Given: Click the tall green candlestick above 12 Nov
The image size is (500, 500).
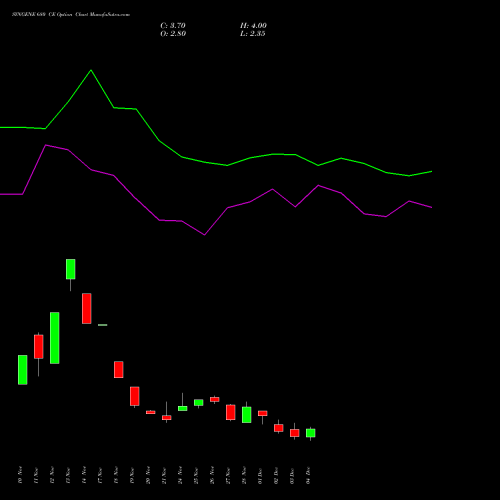Looking at the screenshot, I should point(55,338).
